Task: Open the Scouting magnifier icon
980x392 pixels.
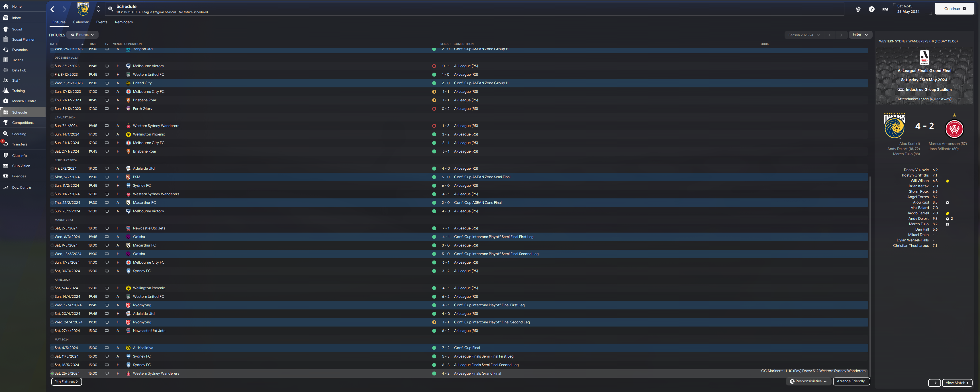Action: tap(6, 134)
